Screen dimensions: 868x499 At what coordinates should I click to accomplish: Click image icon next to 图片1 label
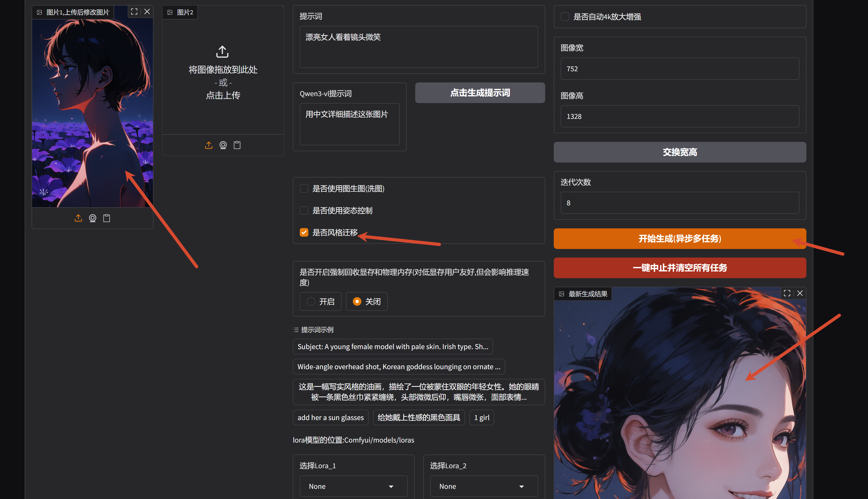[x=39, y=12]
